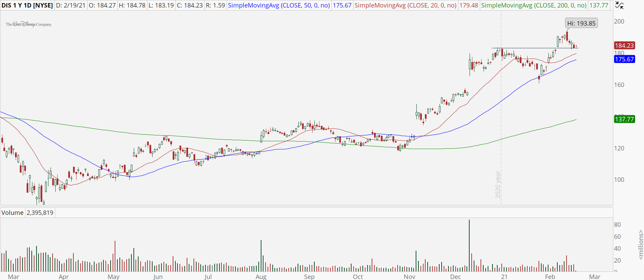Select the date readout "D: 2/19/21"
644x280 pixels.
click(71, 5)
